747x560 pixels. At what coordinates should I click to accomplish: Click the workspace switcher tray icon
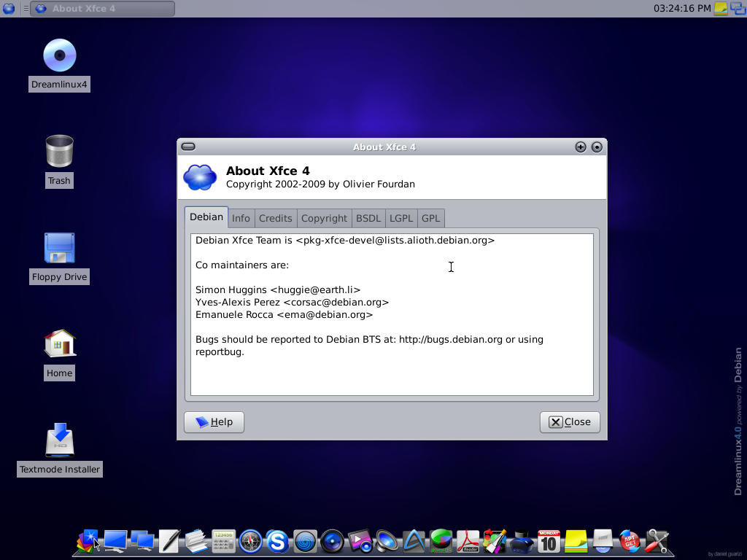tap(738, 9)
